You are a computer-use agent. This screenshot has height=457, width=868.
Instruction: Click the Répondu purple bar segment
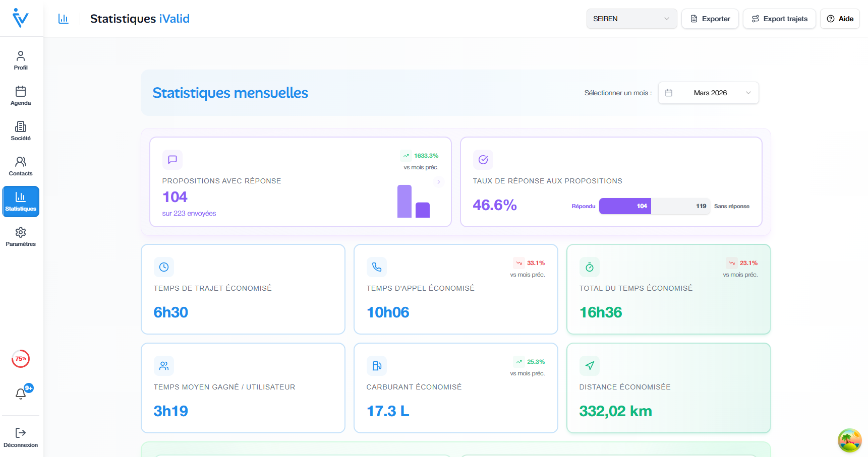coord(625,206)
